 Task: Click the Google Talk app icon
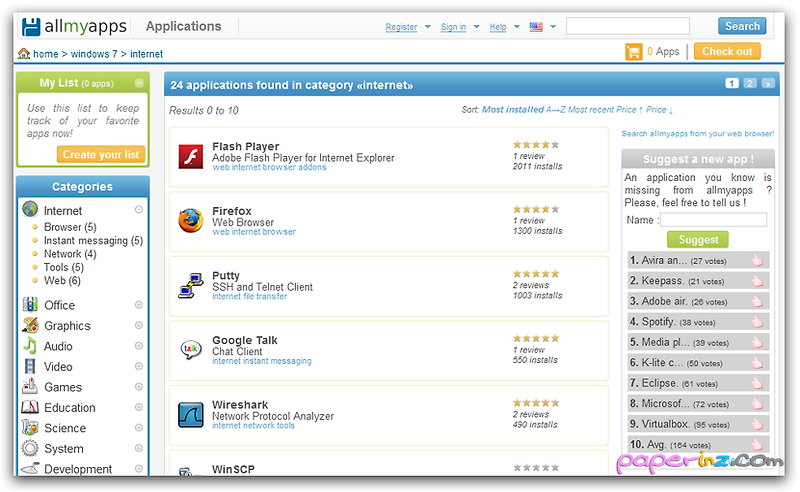click(190, 350)
